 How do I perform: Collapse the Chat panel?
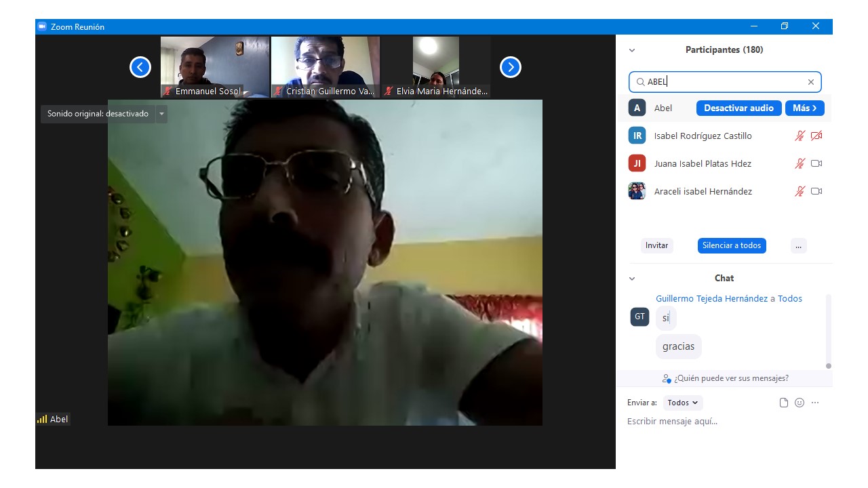tap(632, 279)
